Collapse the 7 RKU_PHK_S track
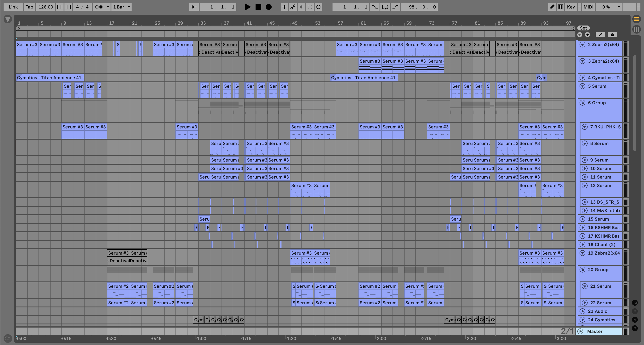This screenshot has width=644, height=345. [x=585, y=127]
